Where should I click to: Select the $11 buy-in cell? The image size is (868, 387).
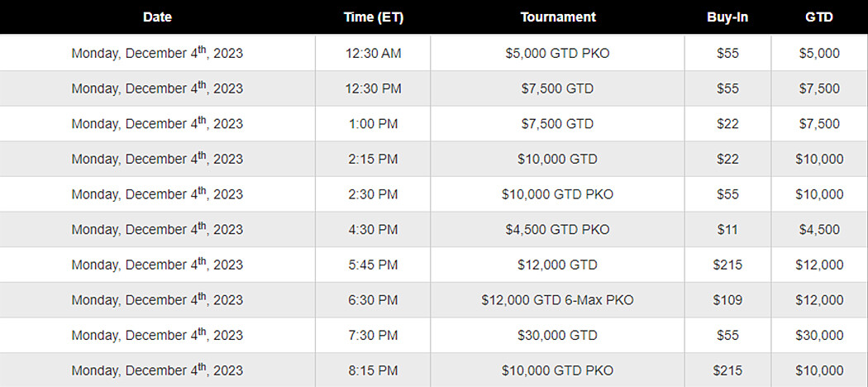coord(727,230)
